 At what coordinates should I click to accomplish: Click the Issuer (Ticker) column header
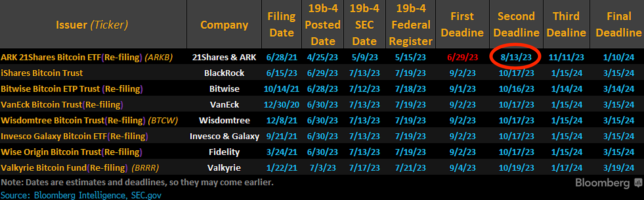click(92, 25)
